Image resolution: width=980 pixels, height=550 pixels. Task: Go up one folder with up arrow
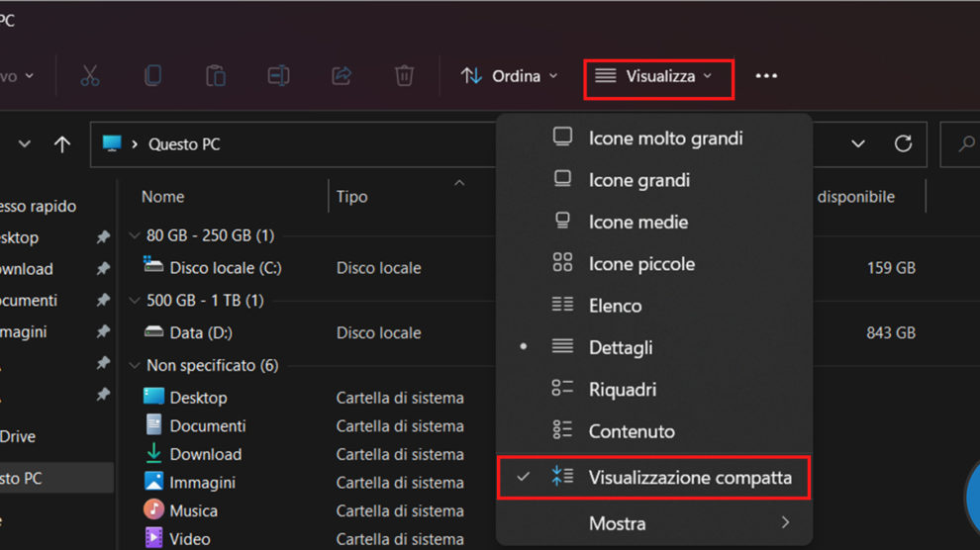(x=62, y=144)
